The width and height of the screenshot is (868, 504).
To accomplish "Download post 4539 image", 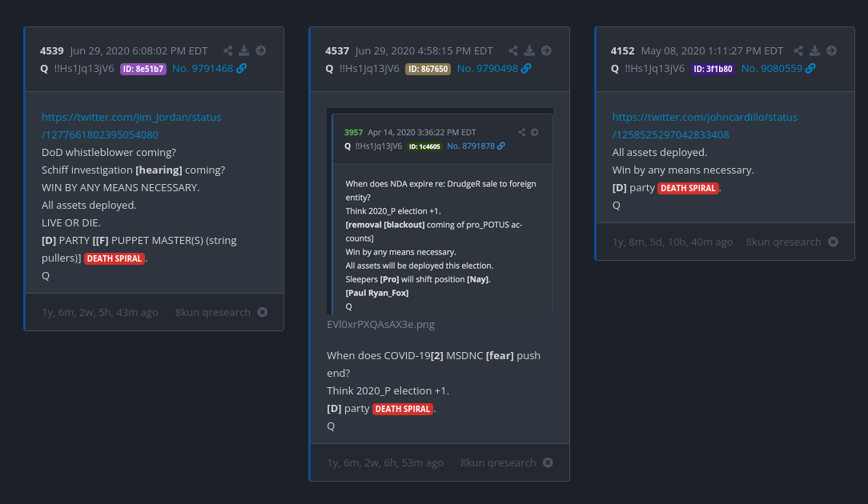I will 244,51.
